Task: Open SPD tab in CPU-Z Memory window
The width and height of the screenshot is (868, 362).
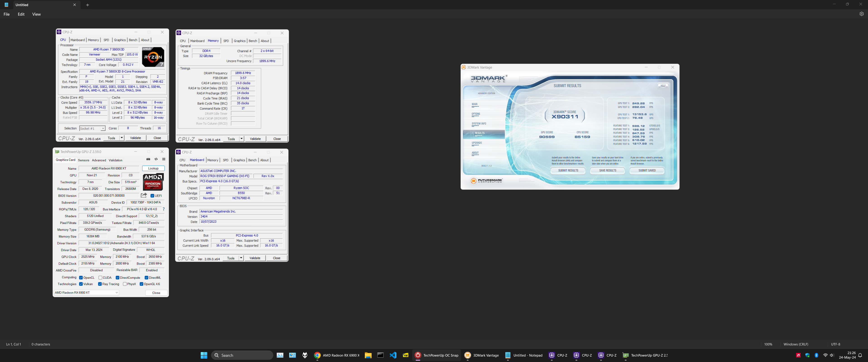Action: 226,41
